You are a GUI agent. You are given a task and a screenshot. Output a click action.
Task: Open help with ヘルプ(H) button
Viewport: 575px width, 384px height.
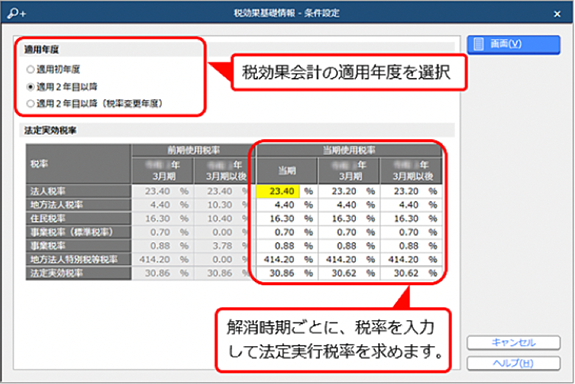[x=513, y=363]
